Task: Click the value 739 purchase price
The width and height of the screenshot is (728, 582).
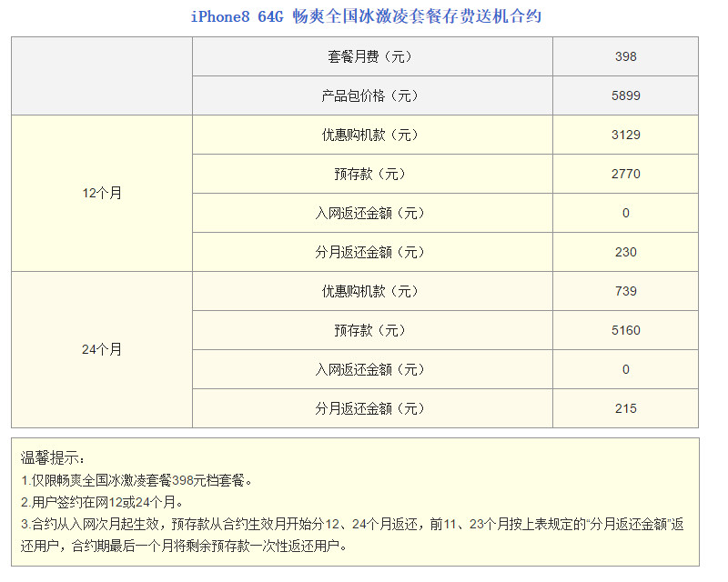Action: pyautogui.click(x=625, y=291)
